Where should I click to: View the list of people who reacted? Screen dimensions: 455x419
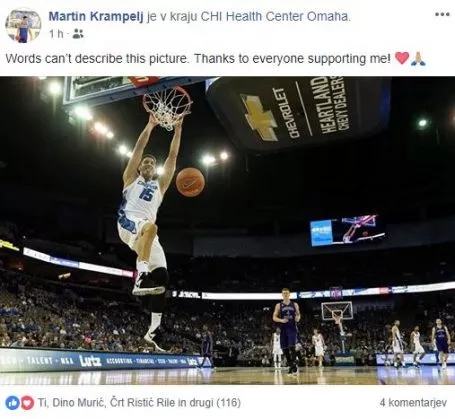[139, 403]
